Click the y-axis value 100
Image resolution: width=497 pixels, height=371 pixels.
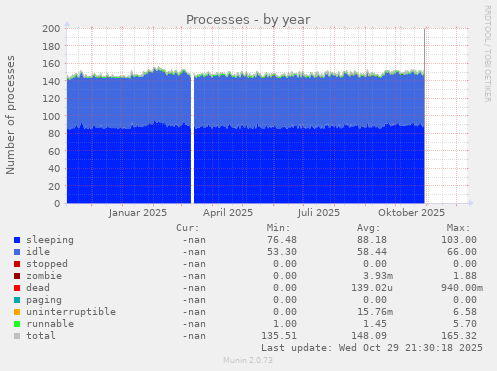51,116
